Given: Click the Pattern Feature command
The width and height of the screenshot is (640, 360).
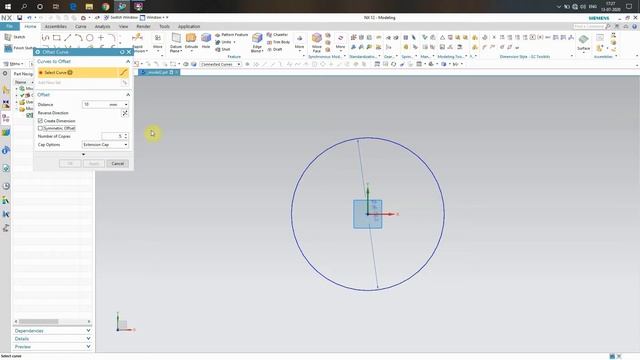Looking at the screenshot, I should (231, 35).
